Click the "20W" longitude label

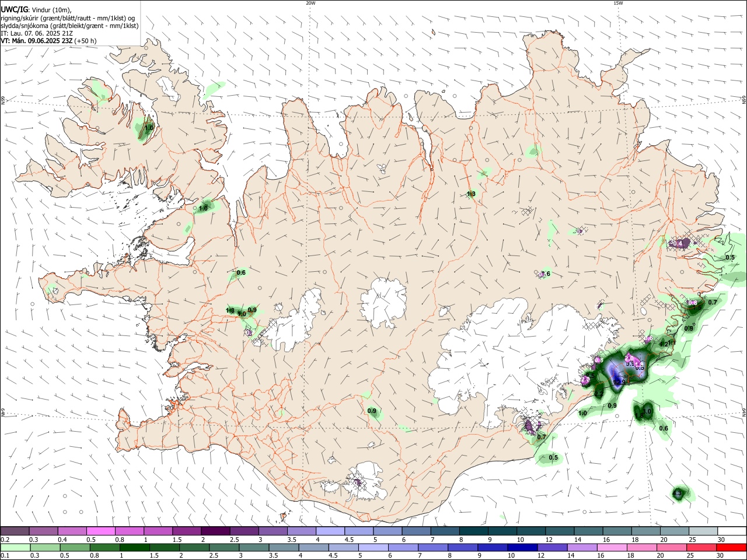(x=310, y=3)
